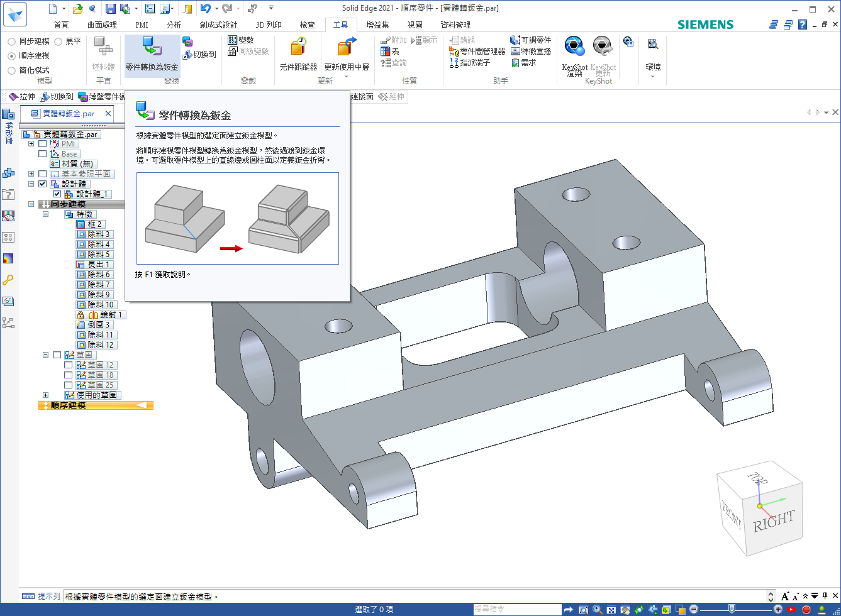
Task: Click the Help question mark icon
Action: point(802,25)
